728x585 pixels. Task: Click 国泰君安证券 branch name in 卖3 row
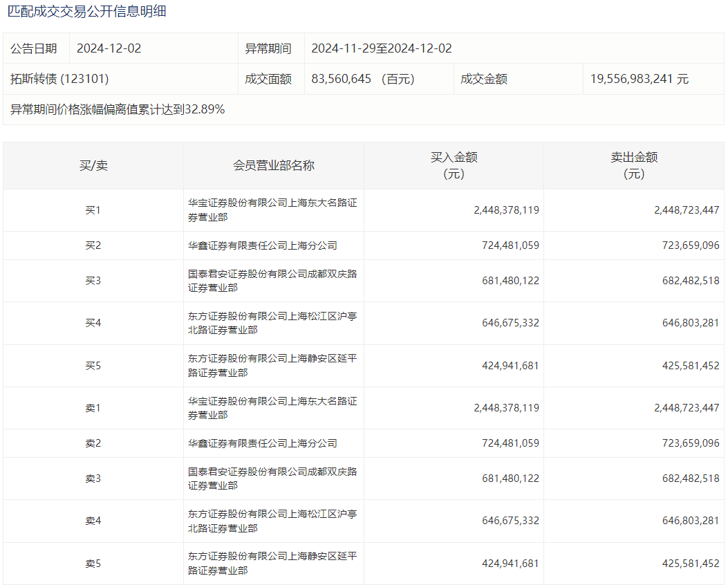click(x=272, y=479)
